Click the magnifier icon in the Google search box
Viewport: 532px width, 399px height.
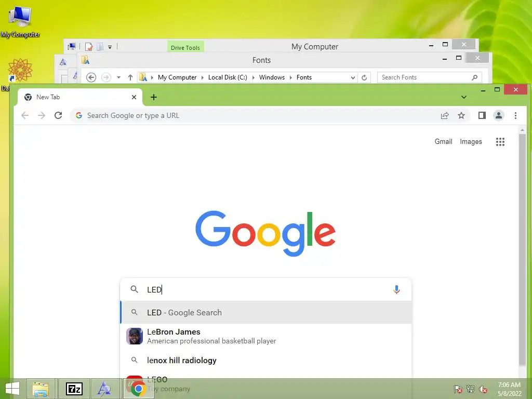(x=135, y=289)
